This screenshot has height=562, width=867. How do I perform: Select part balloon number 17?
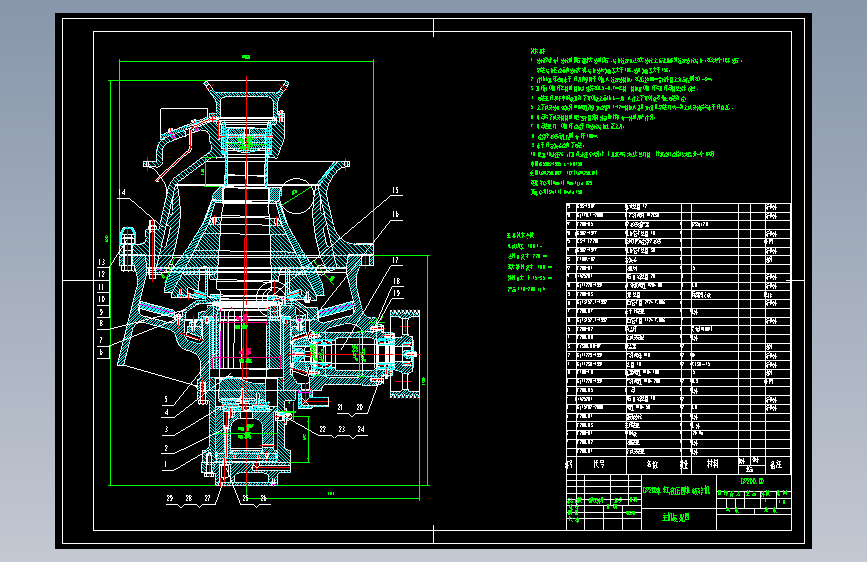[x=396, y=261]
